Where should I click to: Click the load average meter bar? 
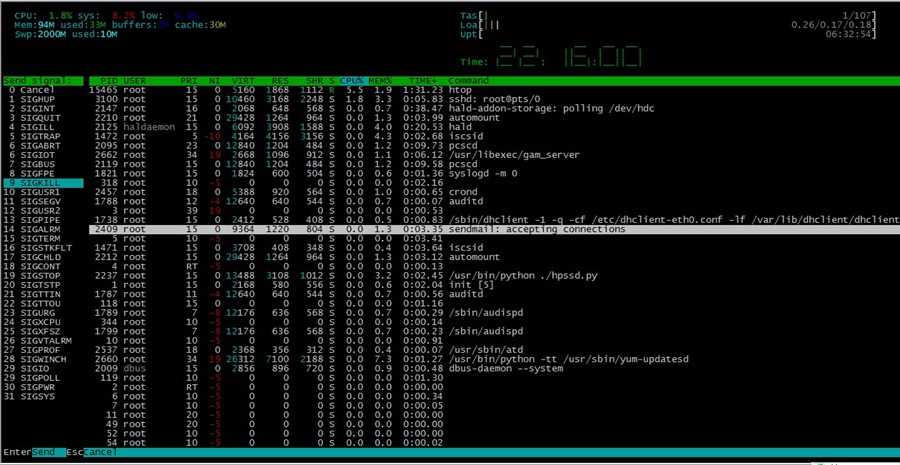pyautogui.click(x=669, y=25)
